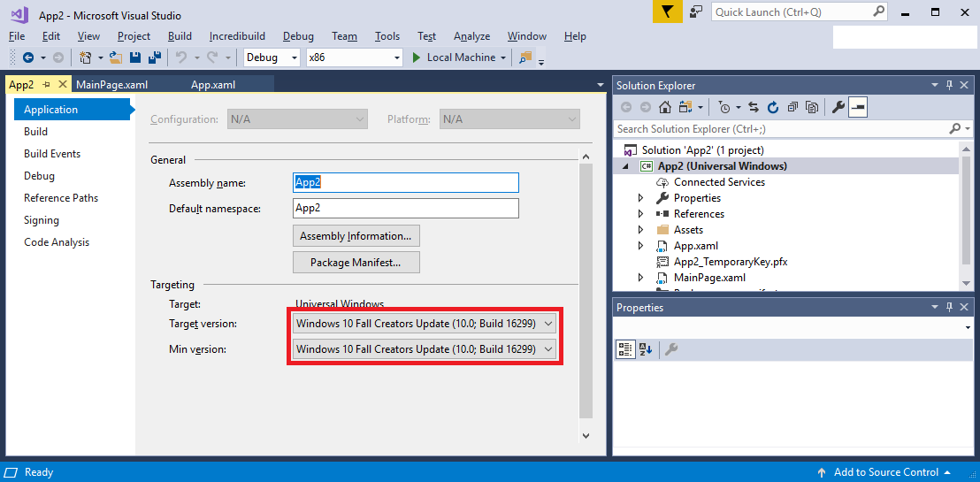
Task: Click the Home icon in Solution Explorer
Action: (x=665, y=108)
